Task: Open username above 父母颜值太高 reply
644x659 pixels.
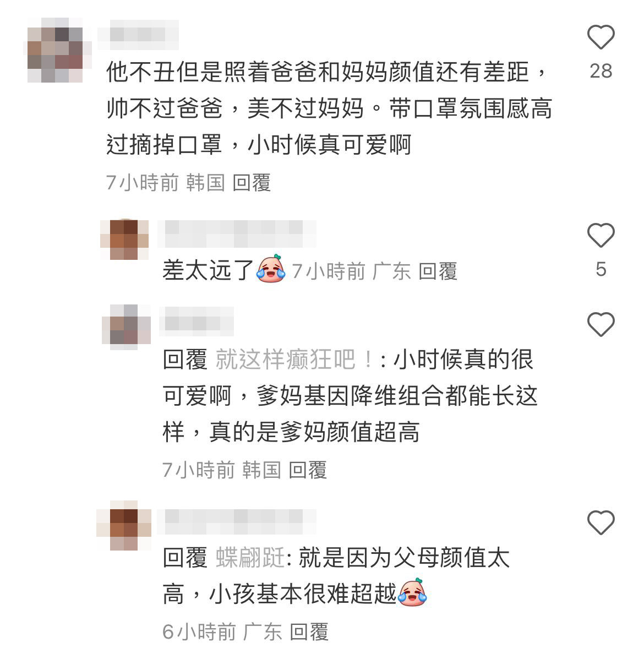Action: tap(237, 521)
